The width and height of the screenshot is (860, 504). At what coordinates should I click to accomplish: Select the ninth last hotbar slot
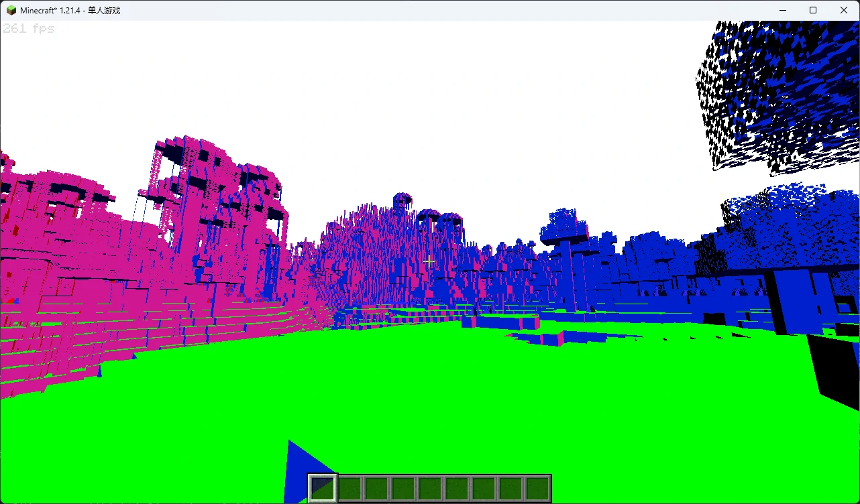point(537,488)
